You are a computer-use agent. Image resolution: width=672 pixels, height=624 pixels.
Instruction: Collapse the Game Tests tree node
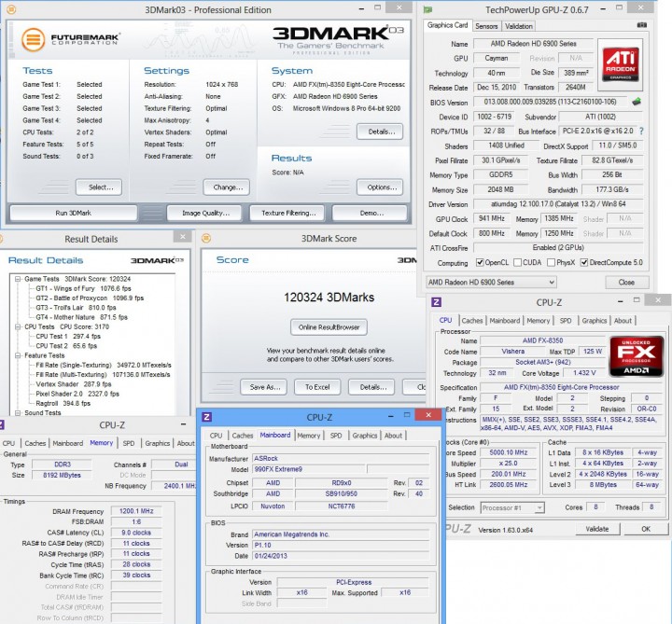[x=18, y=279]
